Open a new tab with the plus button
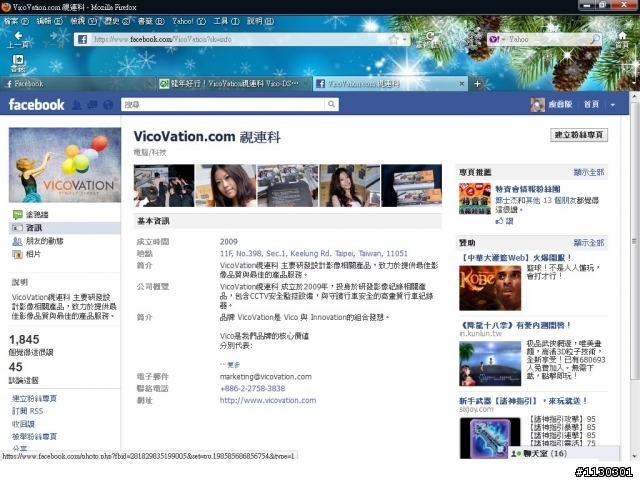Viewport: 640px width, 480px height. tap(477, 84)
